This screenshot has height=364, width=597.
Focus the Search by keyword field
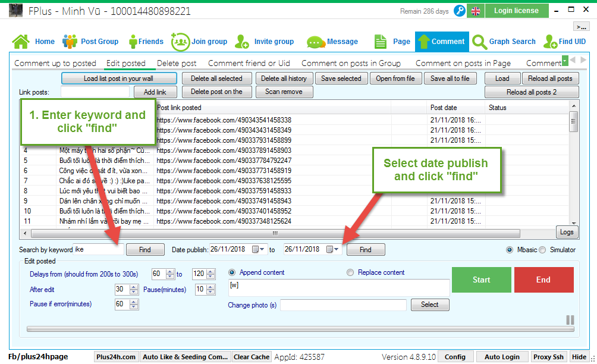click(99, 249)
